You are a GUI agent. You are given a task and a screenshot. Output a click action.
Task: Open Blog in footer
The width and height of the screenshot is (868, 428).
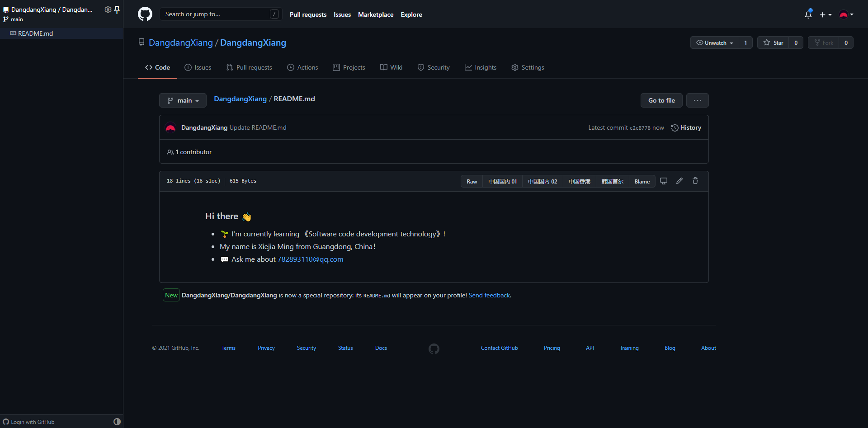(670, 348)
